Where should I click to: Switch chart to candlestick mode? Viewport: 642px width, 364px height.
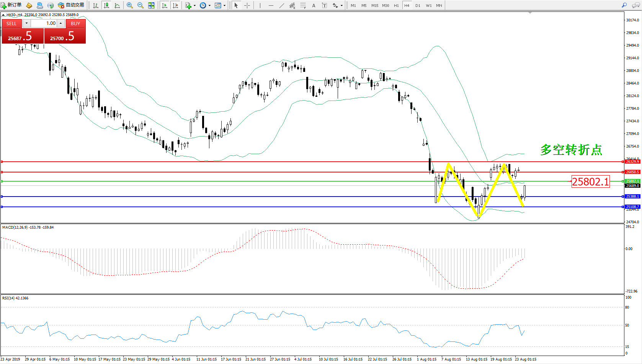coord(106,5)
